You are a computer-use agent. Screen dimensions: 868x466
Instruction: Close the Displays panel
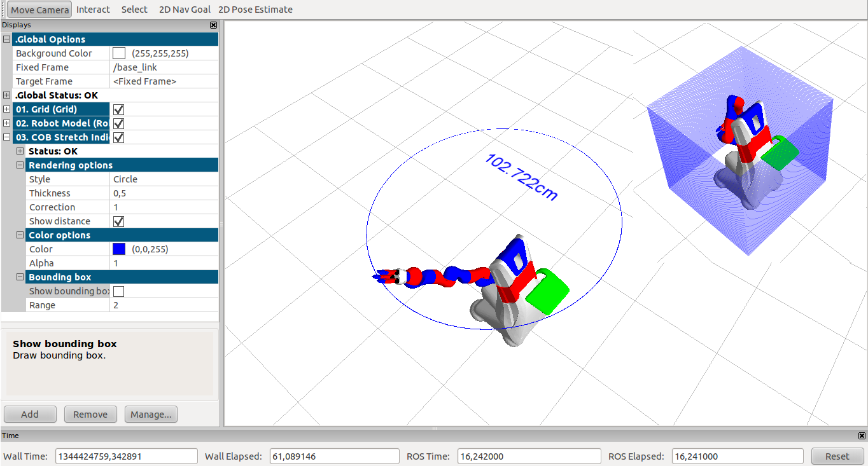click(x=213, y=25)
